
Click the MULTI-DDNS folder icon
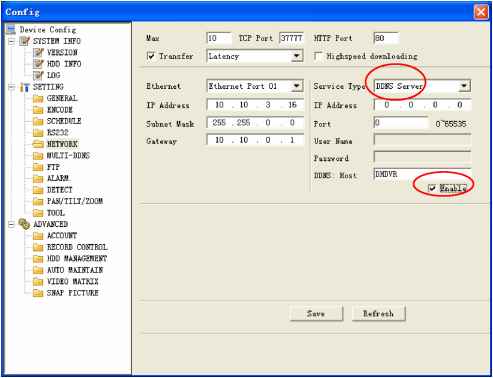pyautogui.click(x=38, y=156)
